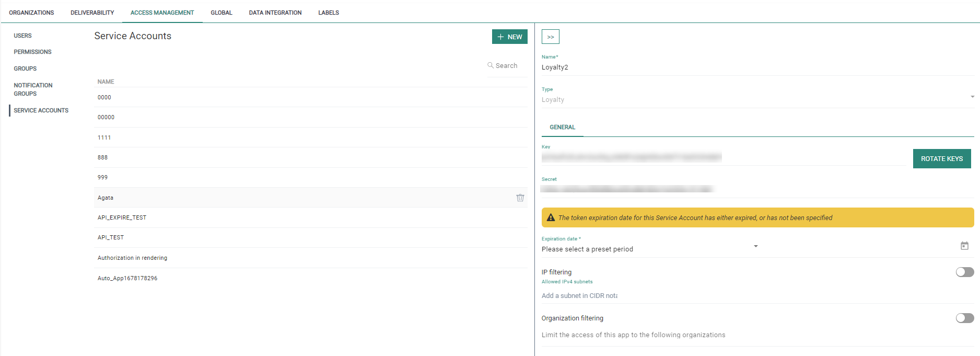Select the Auto_App1678178296 service account row
This screenshot has width=980, height=356.
[x=127, y=278]
